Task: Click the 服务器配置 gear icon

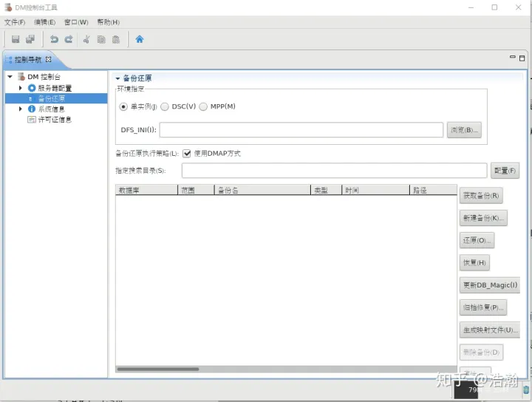Action: pyautogui.click(x=32, y=88)
